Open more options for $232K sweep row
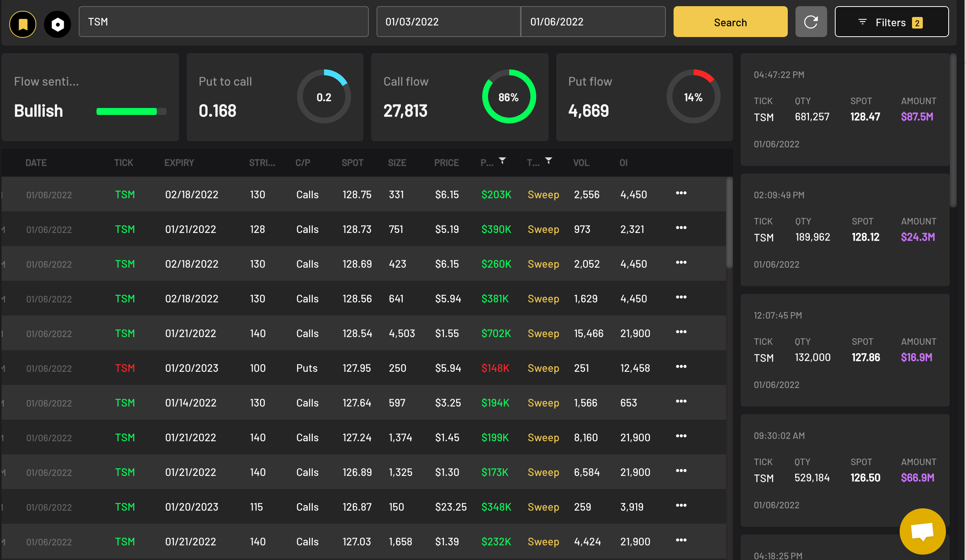 [681, 540]
